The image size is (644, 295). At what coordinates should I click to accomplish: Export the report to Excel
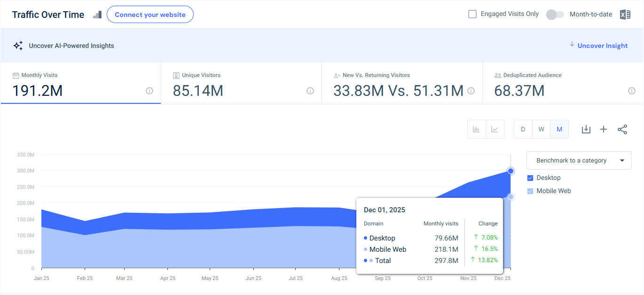[625, 14]
